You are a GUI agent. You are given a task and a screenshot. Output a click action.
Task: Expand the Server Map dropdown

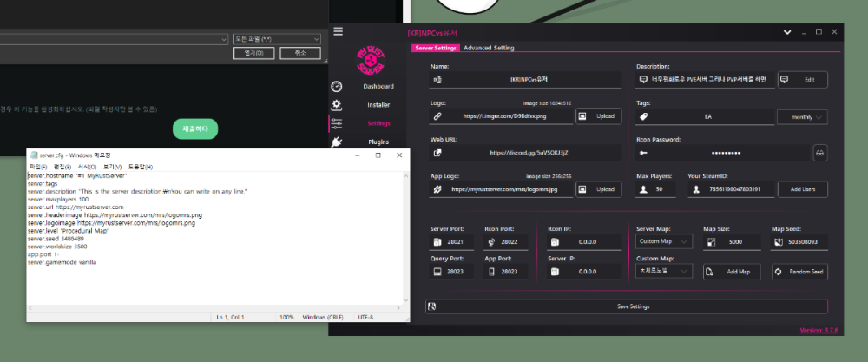point(664,242)
